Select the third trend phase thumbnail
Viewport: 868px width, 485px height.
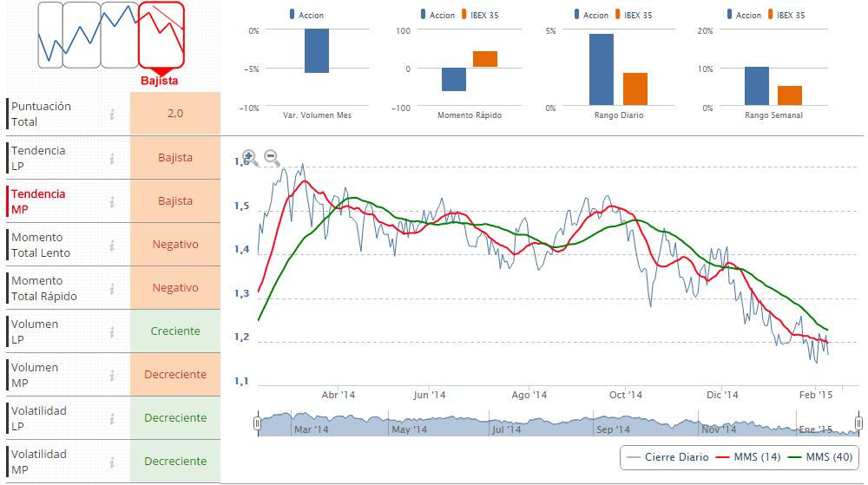click(120, 36)
